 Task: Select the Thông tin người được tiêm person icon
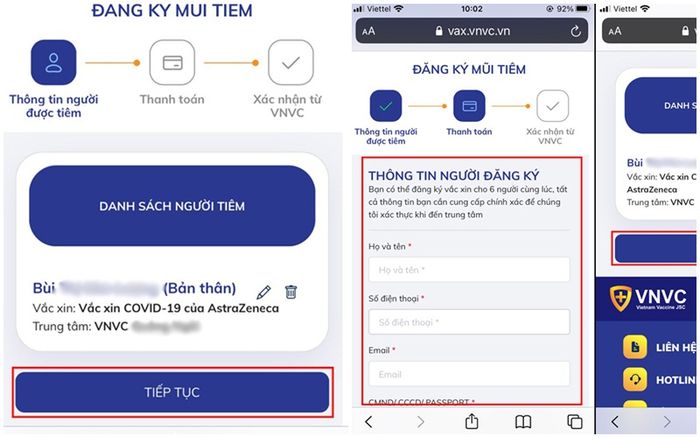[x=54, y=63]
